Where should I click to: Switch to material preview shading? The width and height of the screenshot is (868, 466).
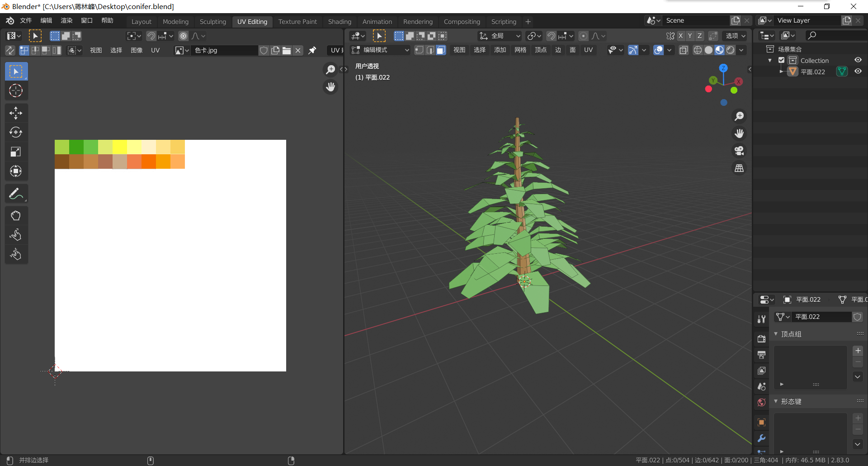(720, 50)
